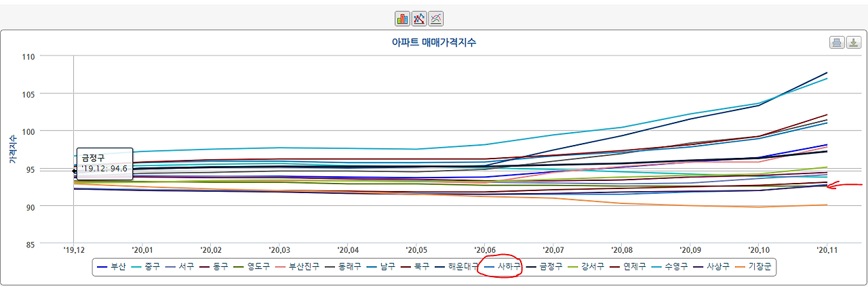Hide the 연제구 legend series
This screenshot has height=290, width=868.
(x=627, y=268)
